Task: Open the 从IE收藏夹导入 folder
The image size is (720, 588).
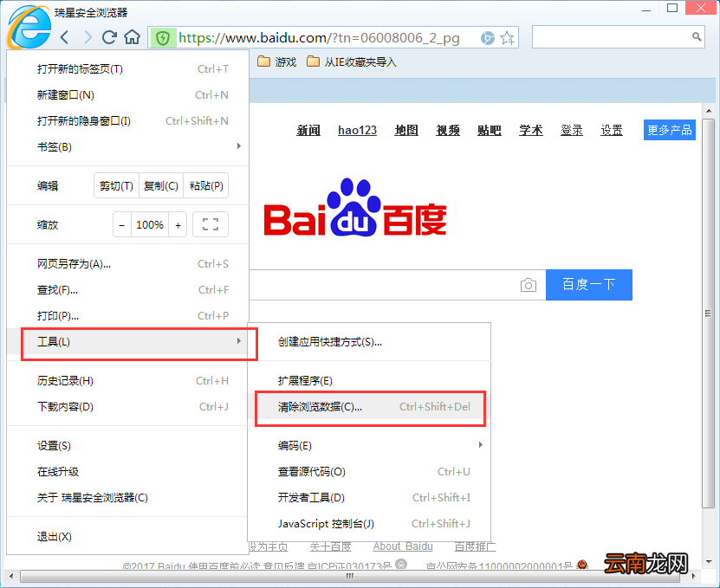Action: pos(351,62)
